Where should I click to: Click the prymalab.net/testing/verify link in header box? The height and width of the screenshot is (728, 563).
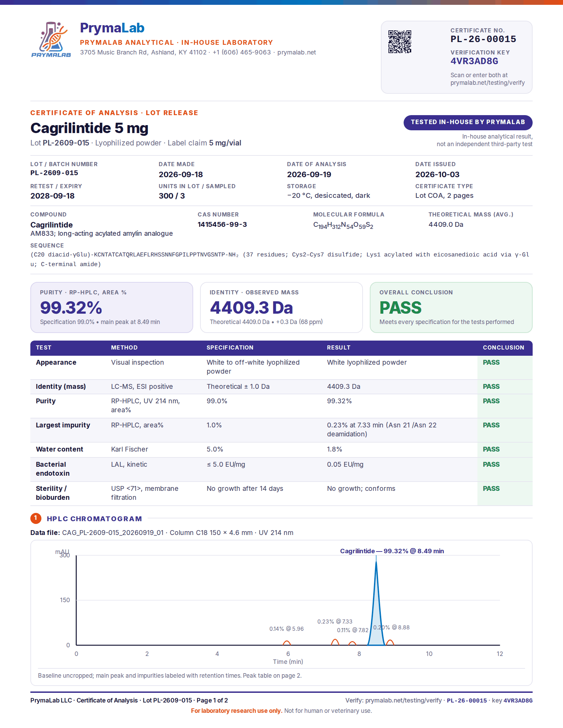click(x=487, y=83)
